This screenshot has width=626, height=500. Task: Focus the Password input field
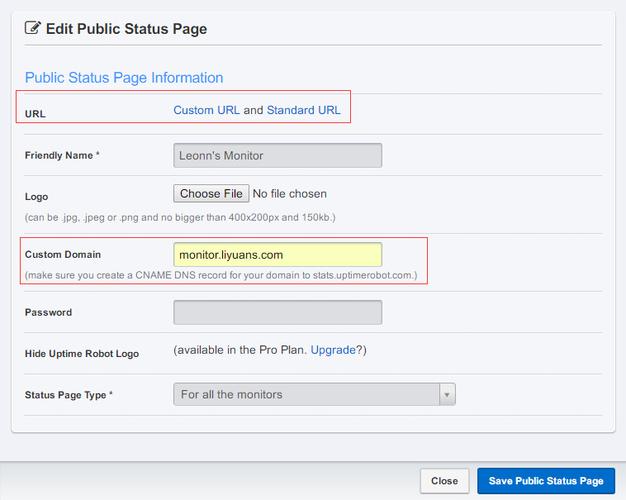point(277,312)
